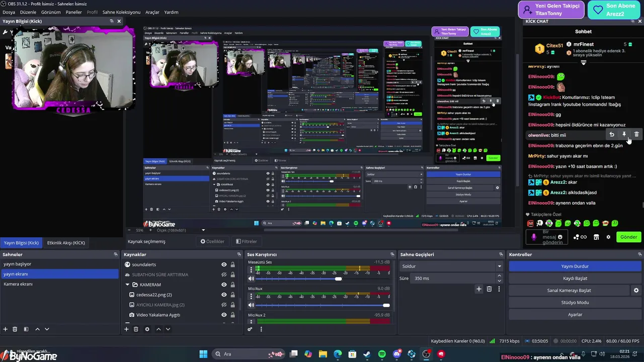Open the Soldur transition dropdown
This screenshot has height=362, width=644.
coord(452,266)
